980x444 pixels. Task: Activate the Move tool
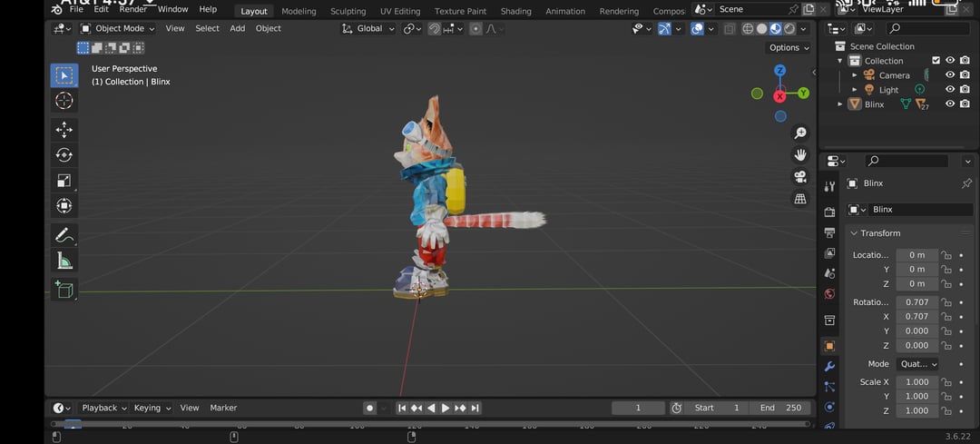pos(64,130)
